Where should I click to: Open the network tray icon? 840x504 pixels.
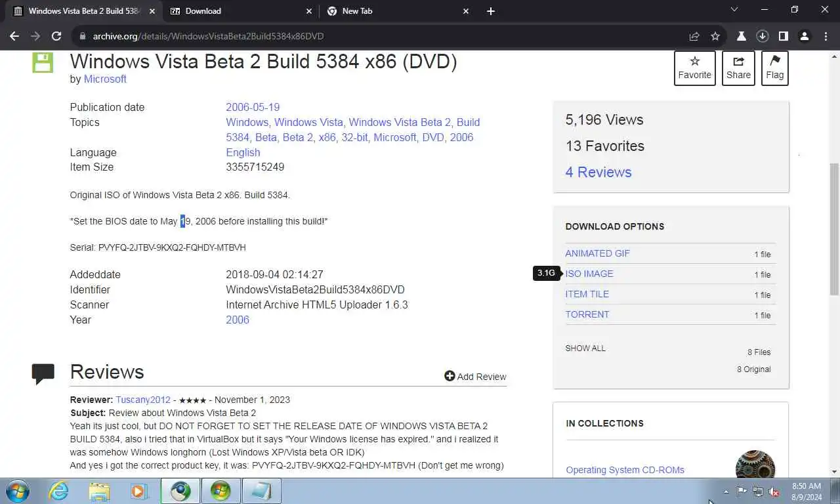[758, 492]
